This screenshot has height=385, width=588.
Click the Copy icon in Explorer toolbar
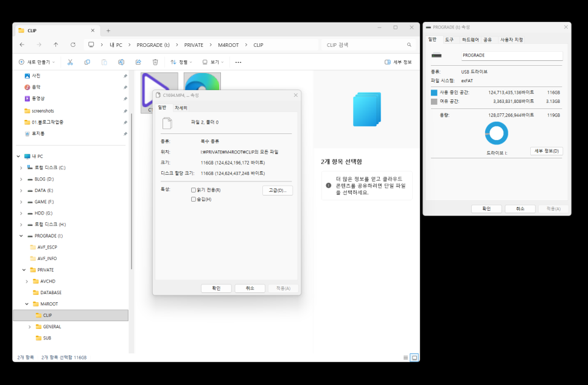point(87,62)
